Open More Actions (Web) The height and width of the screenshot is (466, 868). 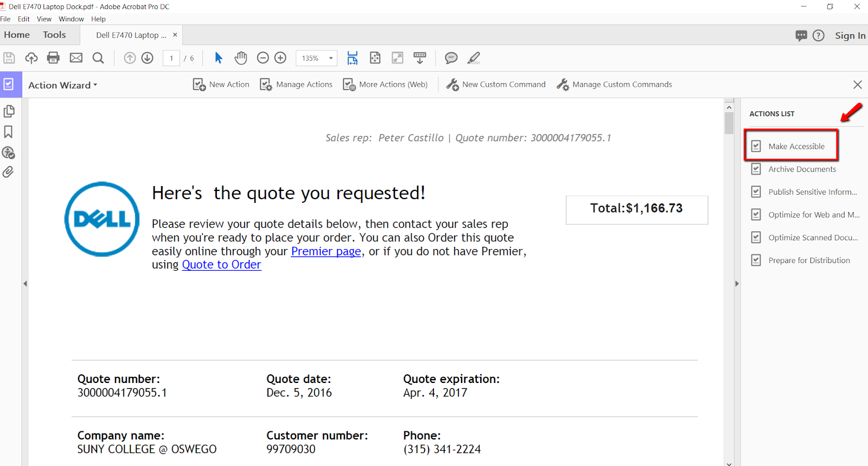click(x=385, y=85)
